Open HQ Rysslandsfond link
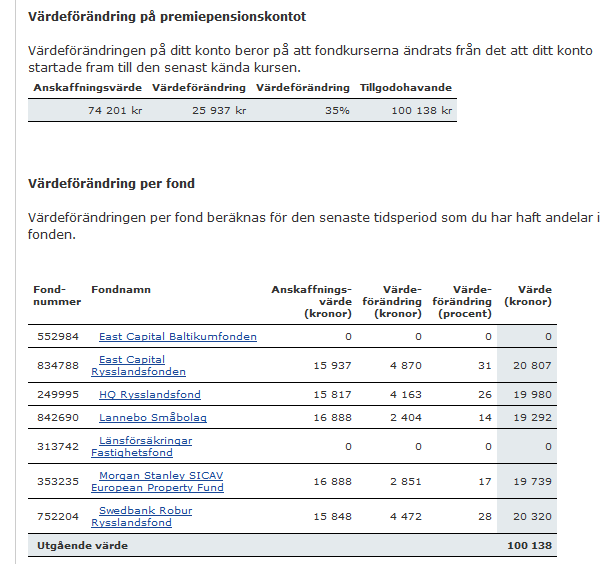The width and height of the screenshot is (608, 564). click(x=150, y=395)
